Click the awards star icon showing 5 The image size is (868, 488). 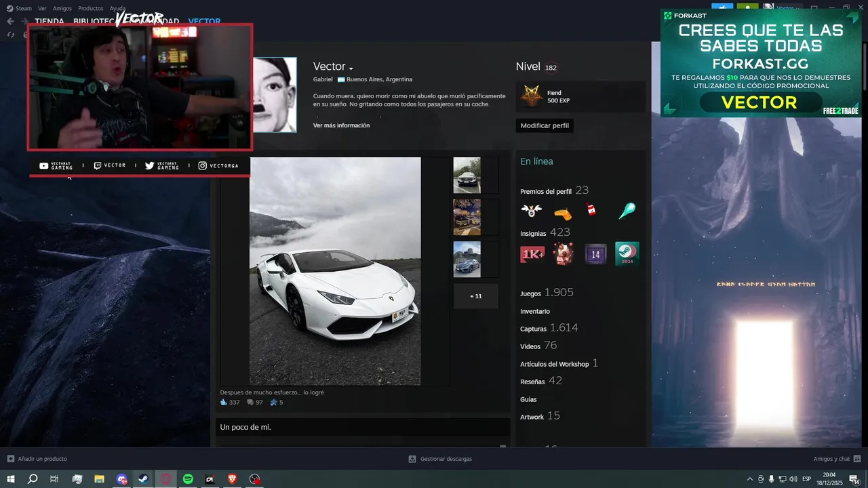coord(273,402)
